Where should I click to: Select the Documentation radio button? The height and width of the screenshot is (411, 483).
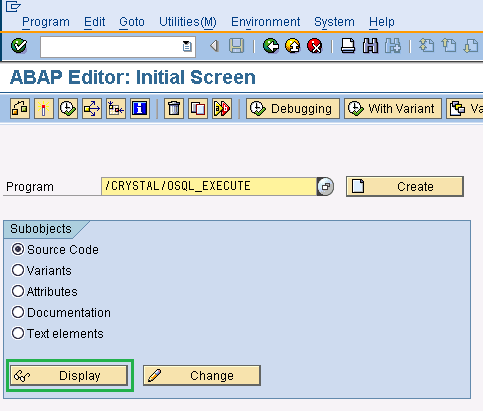[18, 312]
